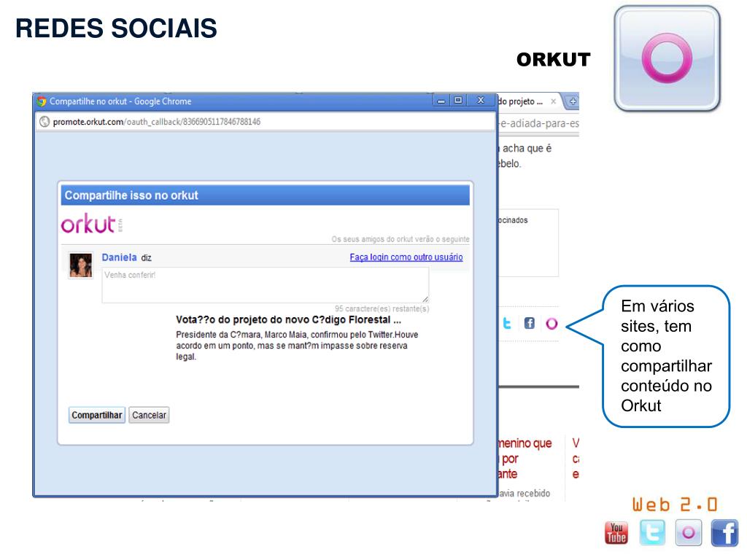Click the 'ORKUT' heading text
The width and height of the screenshot is (747, 560).
[x=554, y=60]
